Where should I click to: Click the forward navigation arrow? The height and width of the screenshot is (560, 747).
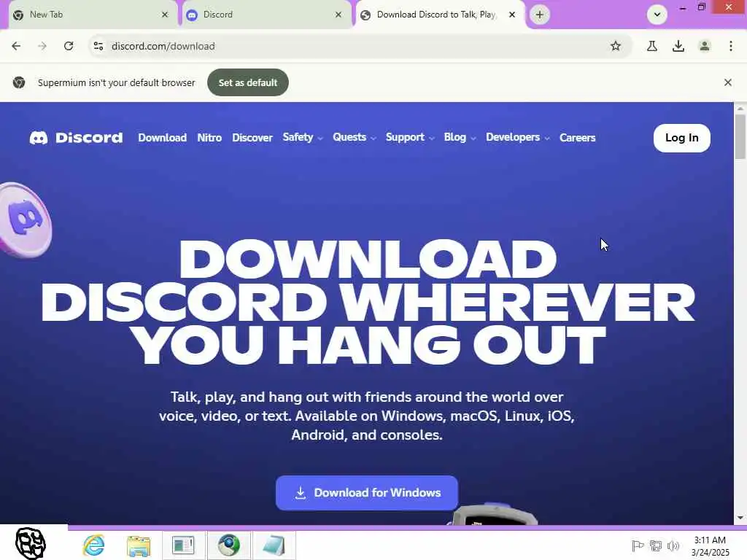pyautogui.click(x=42, y=46)
